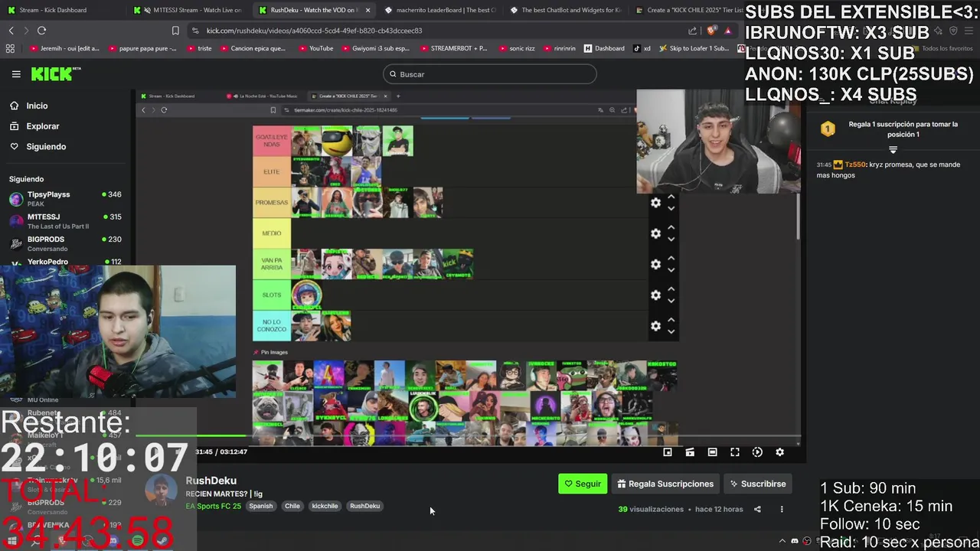The image size is (980, 551).
Task: Open the M1TESSJ channel in following list
Action: pos(65,221)
